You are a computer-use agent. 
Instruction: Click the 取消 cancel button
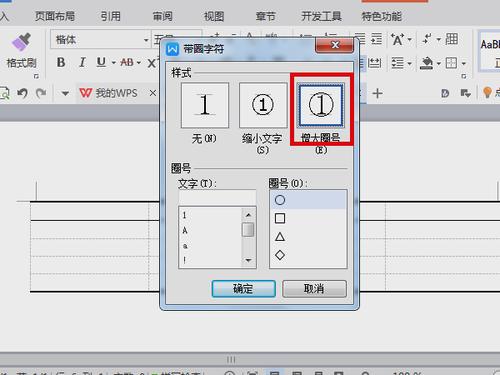[314, 289]
